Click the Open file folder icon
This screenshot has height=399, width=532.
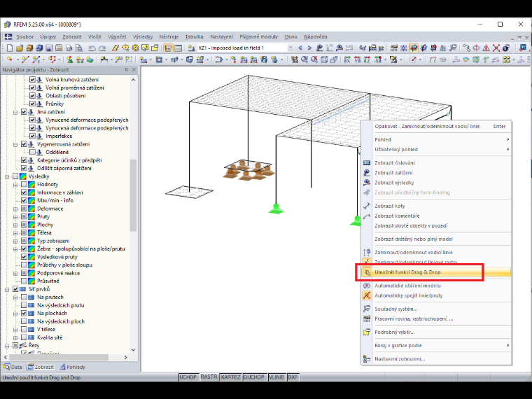[20, 48]
